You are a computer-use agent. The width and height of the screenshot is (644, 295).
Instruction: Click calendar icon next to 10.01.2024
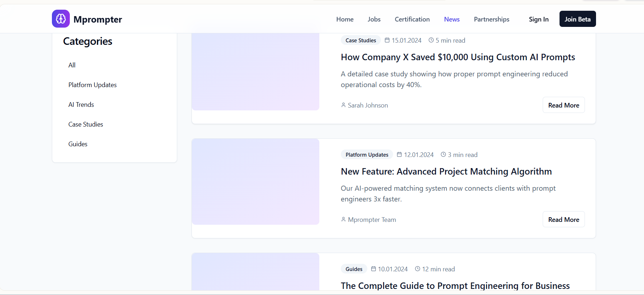(x=373, y=269)
